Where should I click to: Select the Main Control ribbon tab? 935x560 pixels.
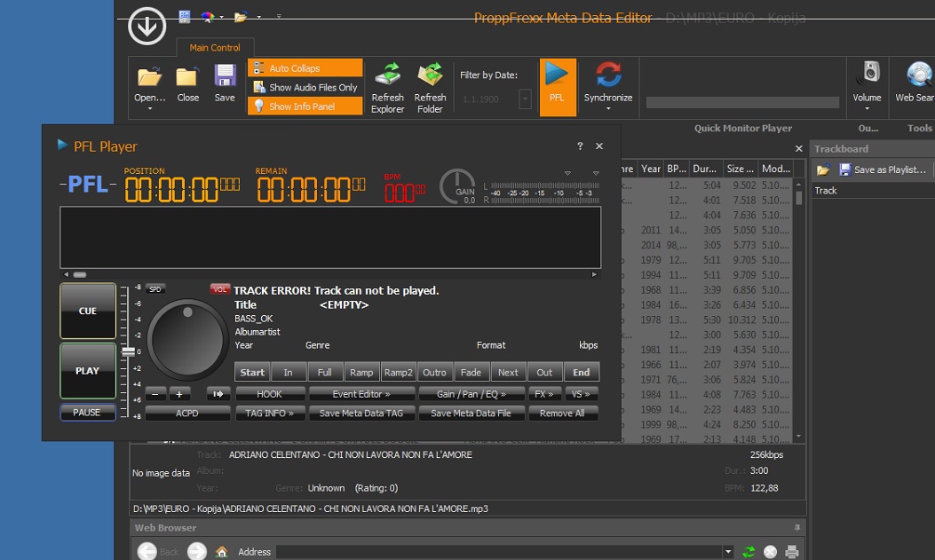point(215,48)
